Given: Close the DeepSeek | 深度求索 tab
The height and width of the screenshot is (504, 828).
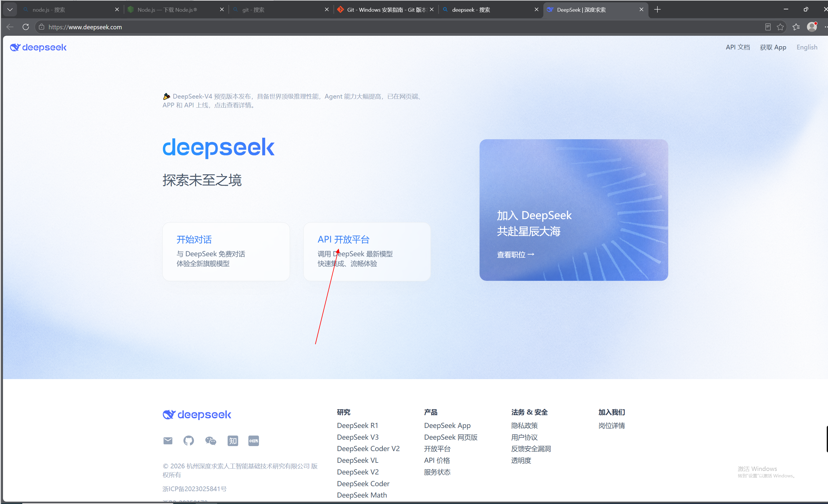Looking at the screenshot, I should 642,10.
